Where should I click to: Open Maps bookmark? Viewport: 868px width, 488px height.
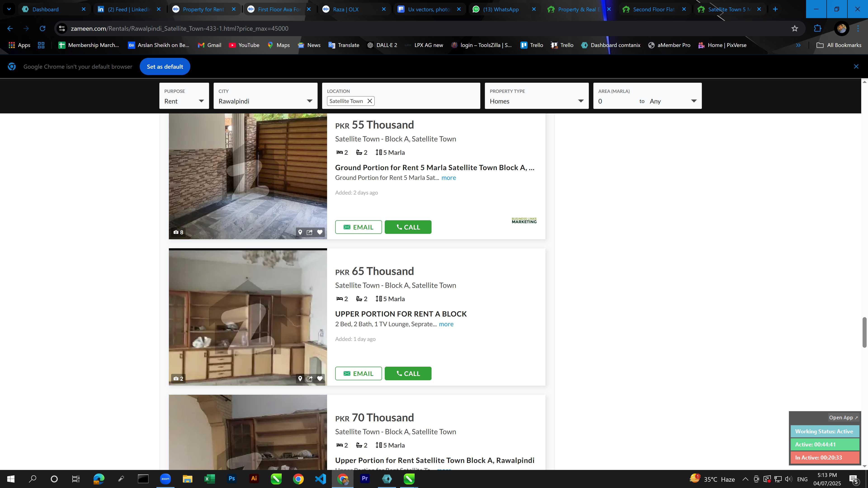278,45
